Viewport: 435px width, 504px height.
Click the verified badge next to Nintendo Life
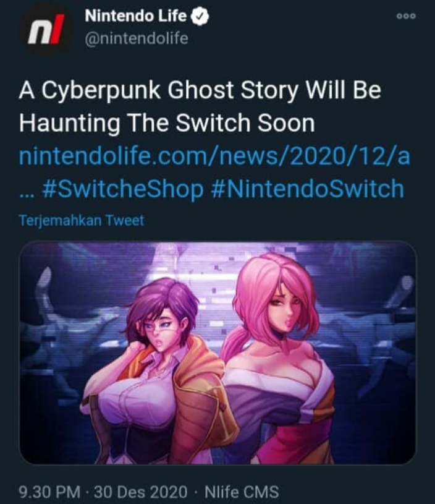pos(200,17)
